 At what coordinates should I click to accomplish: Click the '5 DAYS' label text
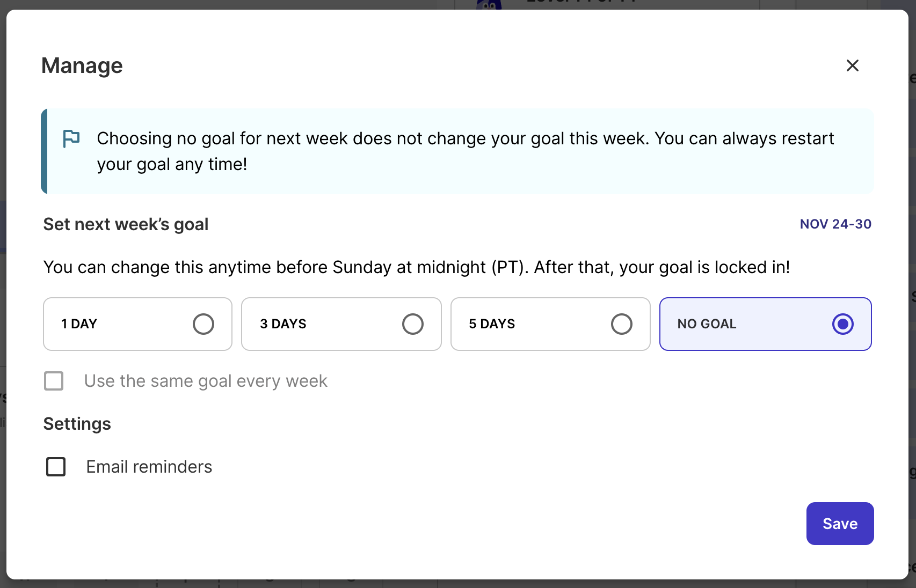(x=492, y=324)
